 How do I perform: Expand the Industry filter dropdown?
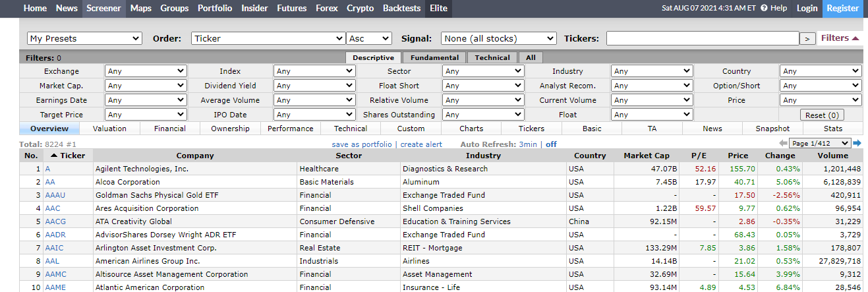[652, 71]
